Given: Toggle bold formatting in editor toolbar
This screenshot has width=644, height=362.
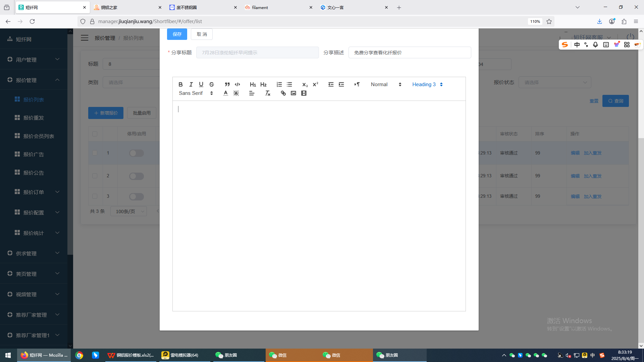Looking at the screenshot, I should point(180,84).
